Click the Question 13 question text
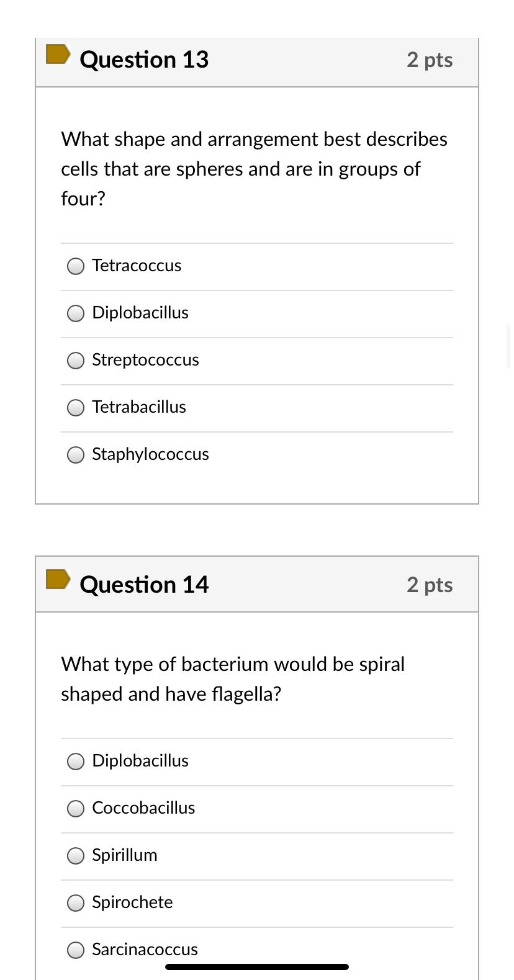Image resolution: width=514 pixels, height=980 pixels. point(254,168)
